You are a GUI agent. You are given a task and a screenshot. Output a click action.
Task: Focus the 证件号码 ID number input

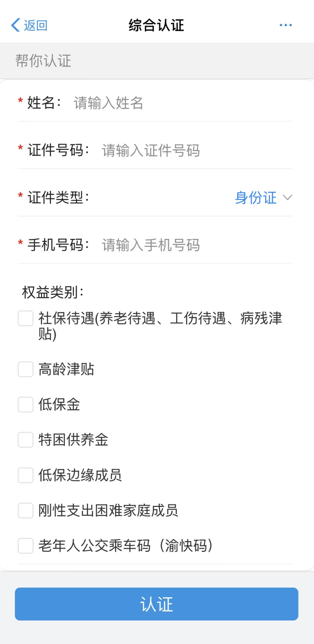(x=193, y=150)
